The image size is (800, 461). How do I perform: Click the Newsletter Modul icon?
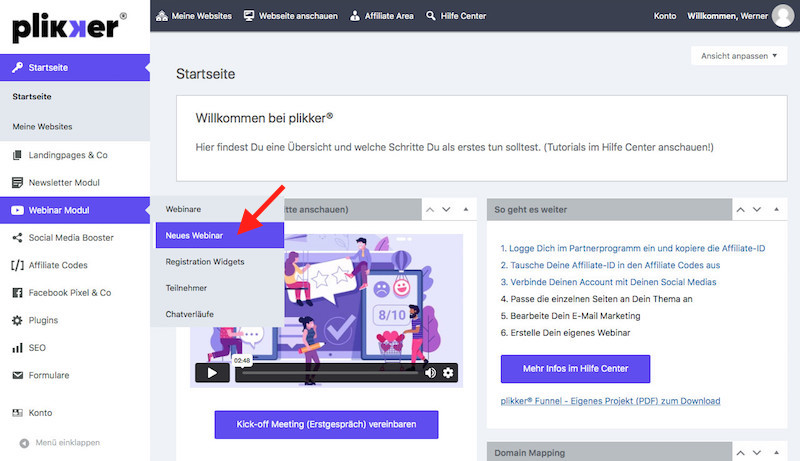point(18,183)
